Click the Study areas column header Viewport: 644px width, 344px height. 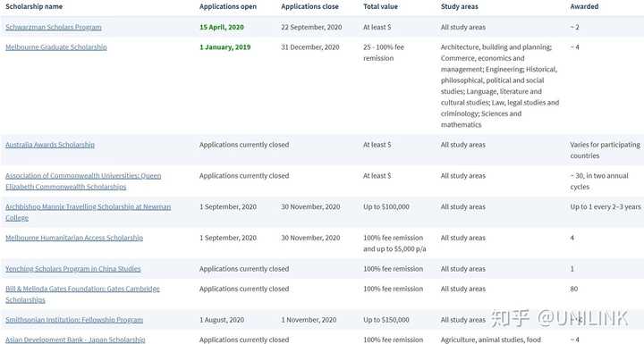(460, 6)
